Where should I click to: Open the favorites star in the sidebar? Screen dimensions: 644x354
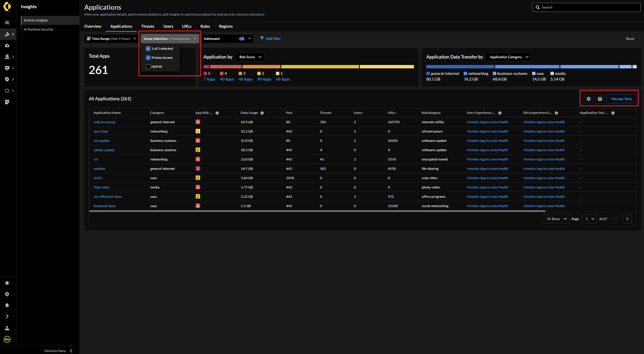(7, 283)
